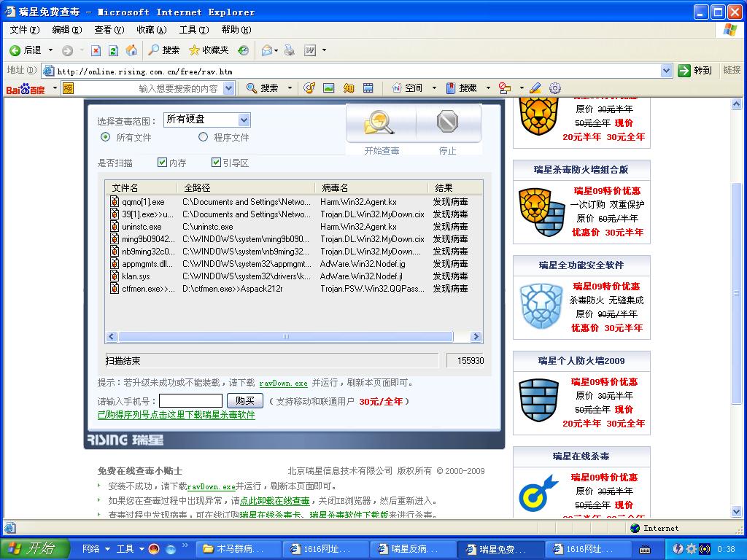Open the 文件(F) menu
Image resolution: width=747 pixels, height=560 pixels.
pos(25,29)
